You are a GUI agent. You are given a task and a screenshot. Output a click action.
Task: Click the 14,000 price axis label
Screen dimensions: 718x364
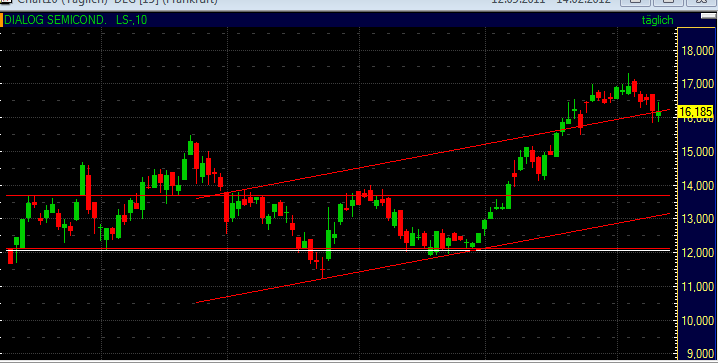click(697, 185)
